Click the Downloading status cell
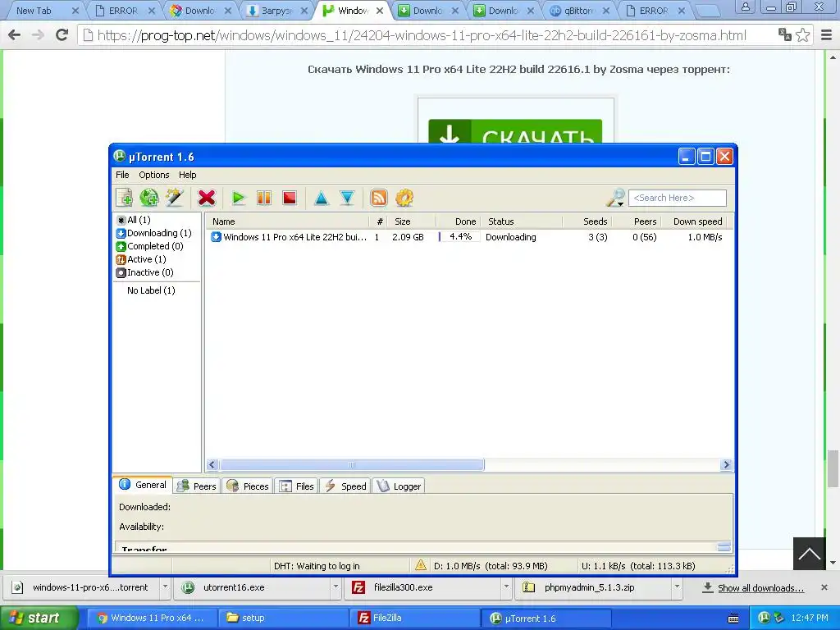The width and height of the screenshot is (840, 630). 510,237
